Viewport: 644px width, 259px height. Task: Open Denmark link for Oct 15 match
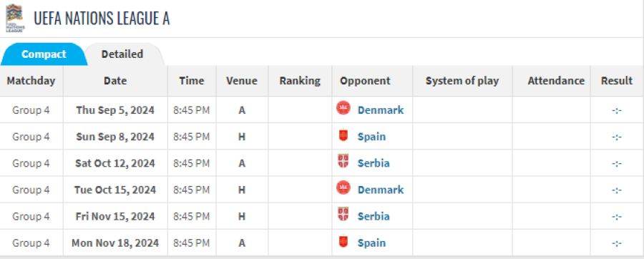[x=381, y=190]
